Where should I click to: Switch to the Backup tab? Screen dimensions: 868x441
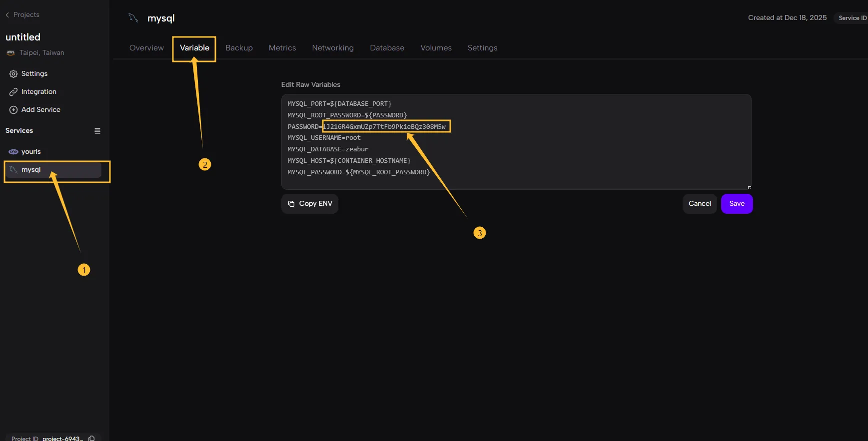(x=239, y=48)
